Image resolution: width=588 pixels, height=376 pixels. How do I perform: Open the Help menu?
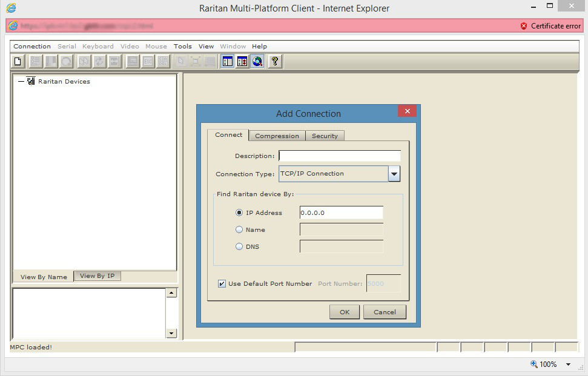point(259,46)
